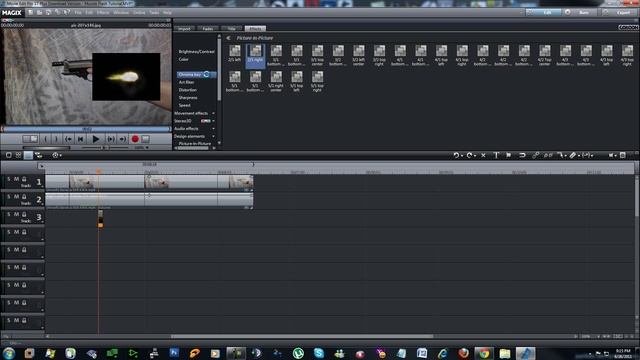Jump to beginning with the skip-to-start button
Viewport: 640px width, 360px height.
(81, 139)
